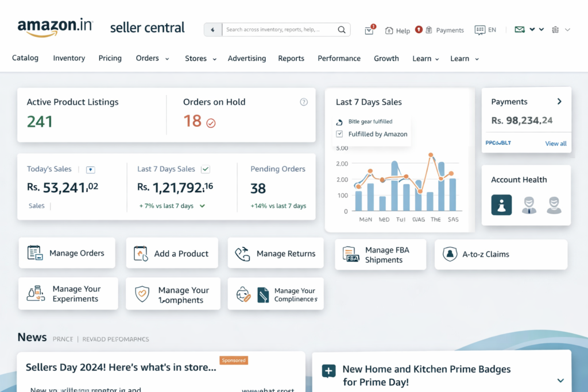Open Sellers Day 2024 news headline
588x392 pixels.
click(x=121, y=367)
